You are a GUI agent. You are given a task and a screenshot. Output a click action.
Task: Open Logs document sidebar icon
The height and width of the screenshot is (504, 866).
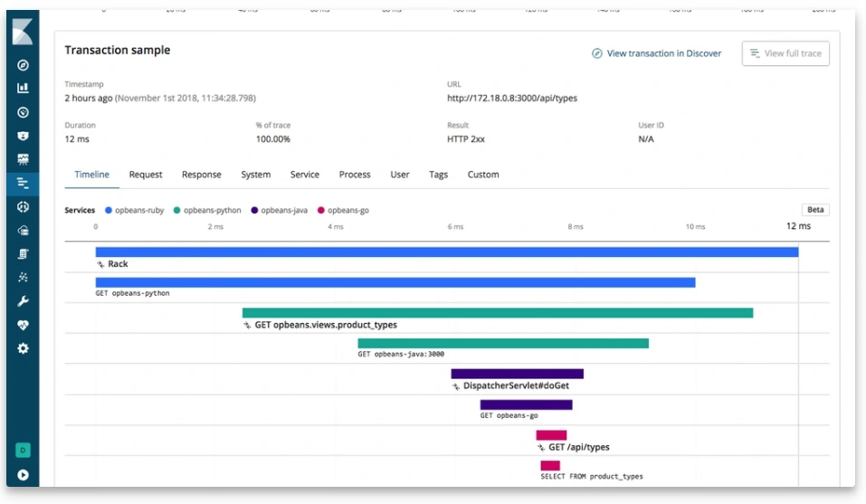(x=23, y=254)
